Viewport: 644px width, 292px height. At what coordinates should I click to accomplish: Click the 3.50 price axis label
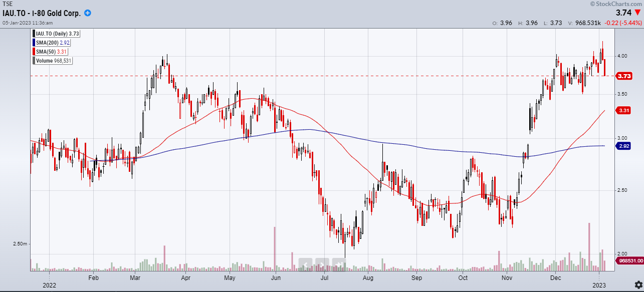point(622,94)
